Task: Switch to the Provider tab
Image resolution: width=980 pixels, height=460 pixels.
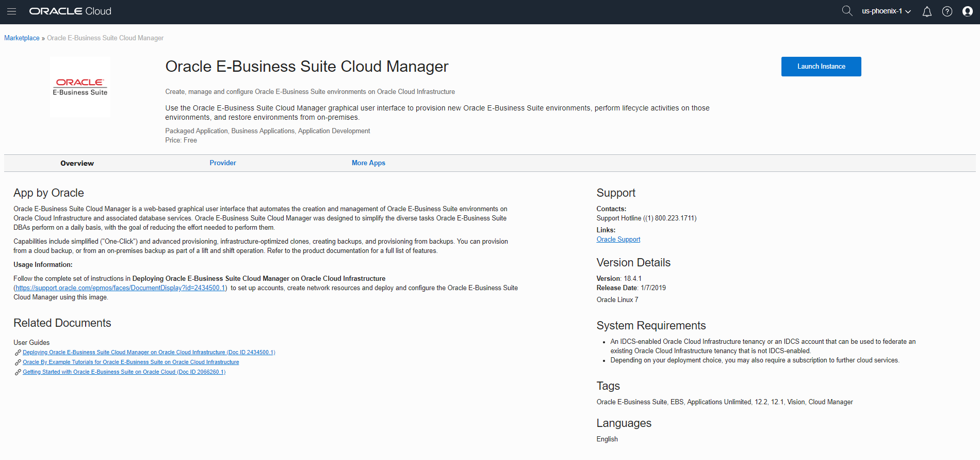Action: 223,163
